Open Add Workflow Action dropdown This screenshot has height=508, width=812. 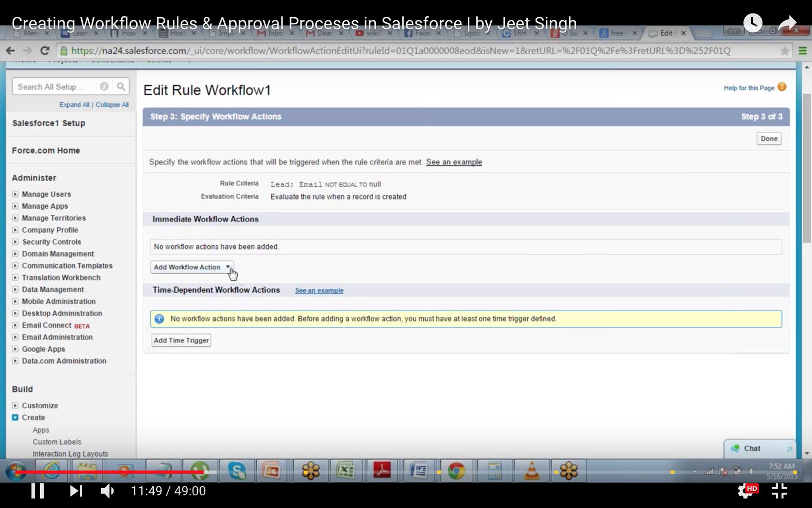click(x=192, y=267)
